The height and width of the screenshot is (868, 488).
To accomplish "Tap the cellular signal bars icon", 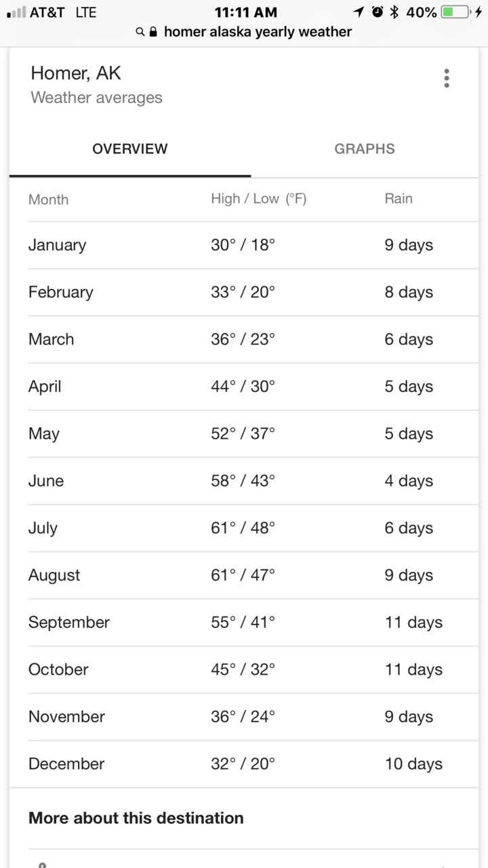I will pos(16,12).
